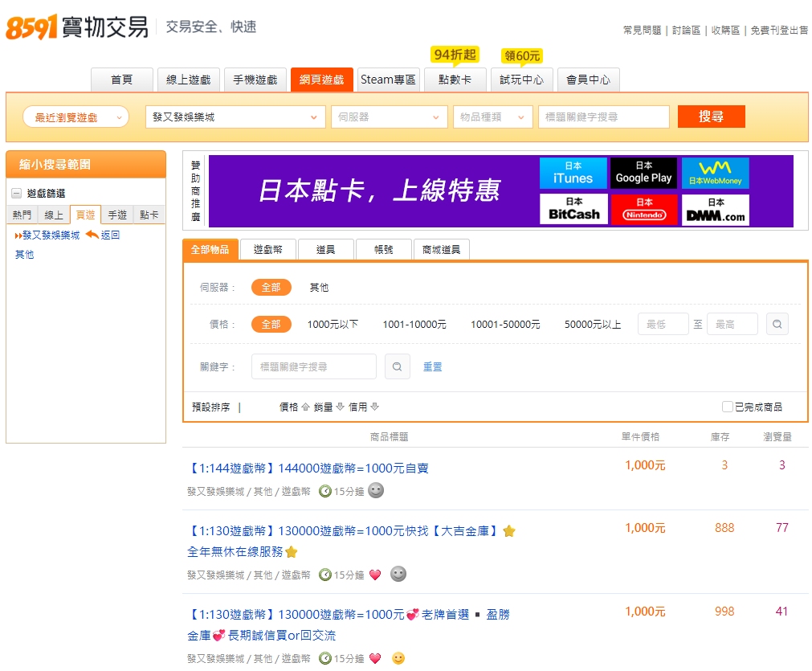The width and height of the screenshot is (812, 671).
Task: Click the 領60元 promo badge
Action: pos(522,56)
